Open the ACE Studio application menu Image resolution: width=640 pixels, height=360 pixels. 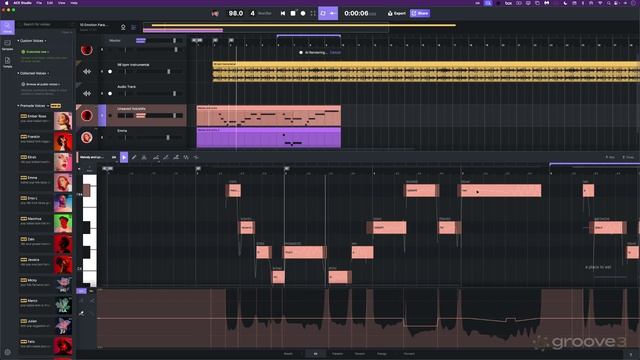[23, 3]
